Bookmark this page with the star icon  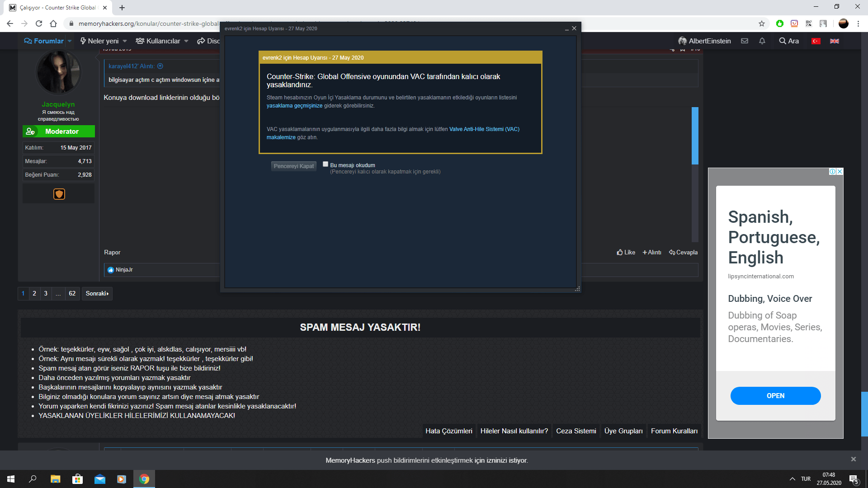point(762,23)
